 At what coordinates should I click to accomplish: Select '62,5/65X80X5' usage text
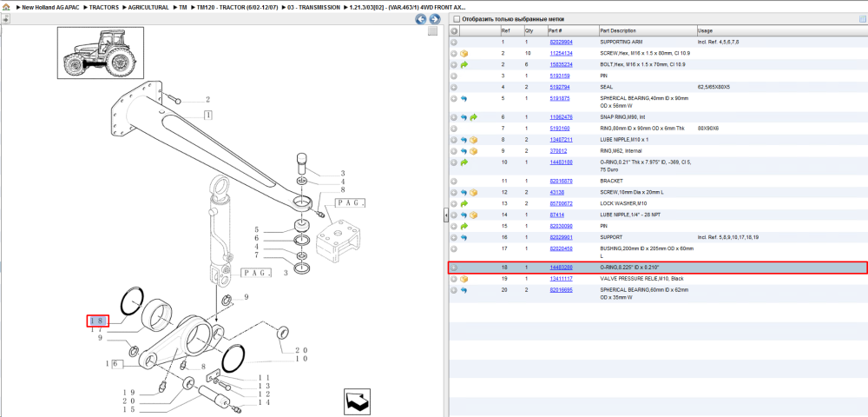click(x=713, y=87)
